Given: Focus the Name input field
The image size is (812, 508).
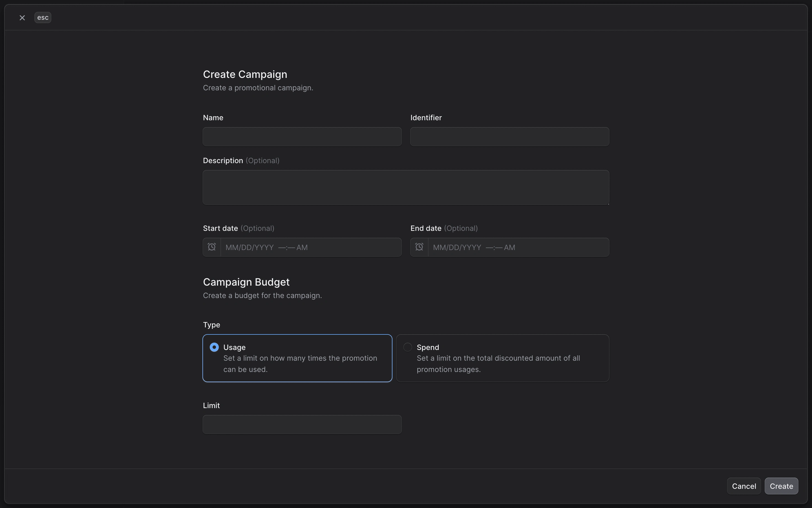Looking at the screenshot, I should 302,136.
